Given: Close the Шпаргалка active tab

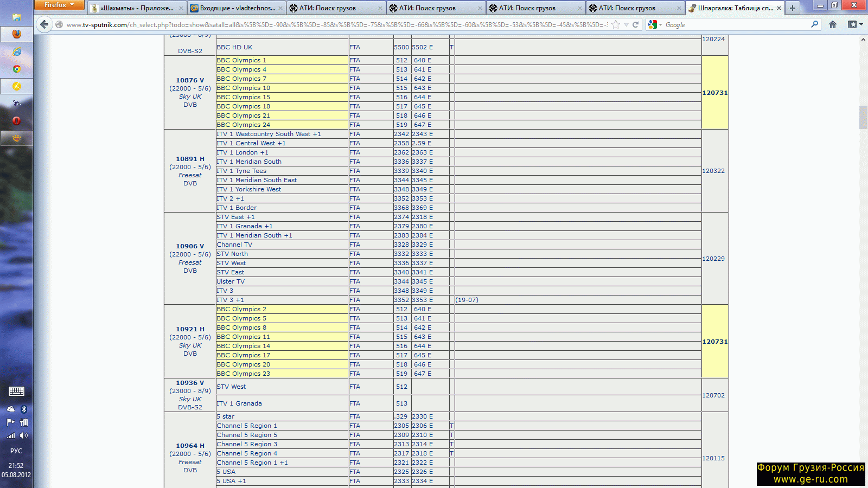Looking at the screenshot, I should point(779,8).
